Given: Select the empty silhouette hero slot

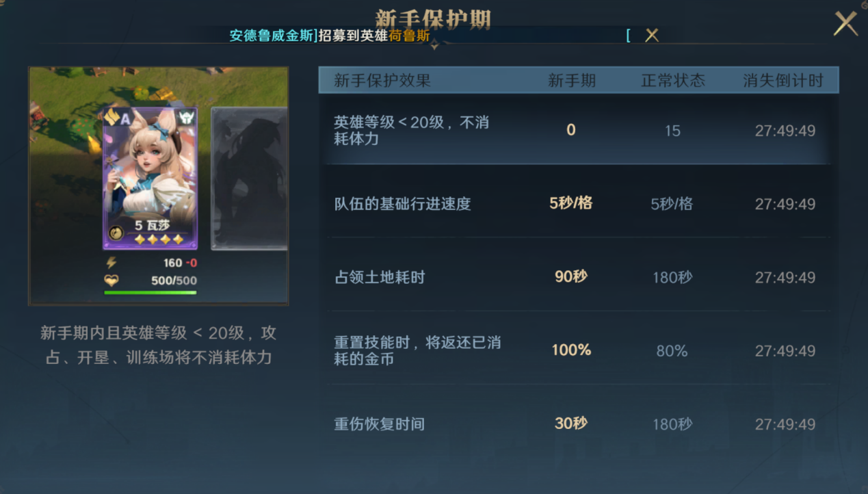Looking at the screenshot, I should [x=249, y=178].
